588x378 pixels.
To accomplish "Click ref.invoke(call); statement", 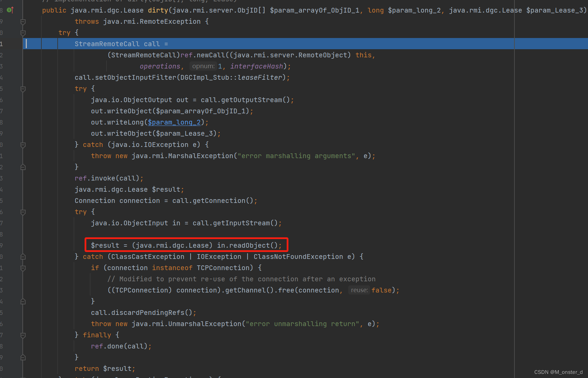I will [109, 178].
